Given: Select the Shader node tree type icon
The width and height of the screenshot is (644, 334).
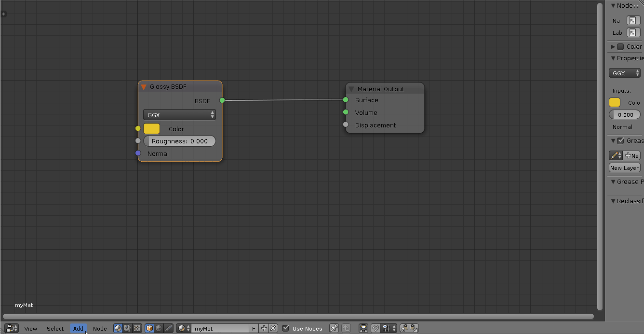Looking at the screenshot, I should point(118,328).
